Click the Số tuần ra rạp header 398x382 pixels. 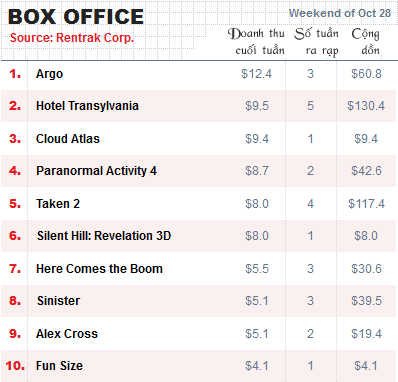(316, 42)
